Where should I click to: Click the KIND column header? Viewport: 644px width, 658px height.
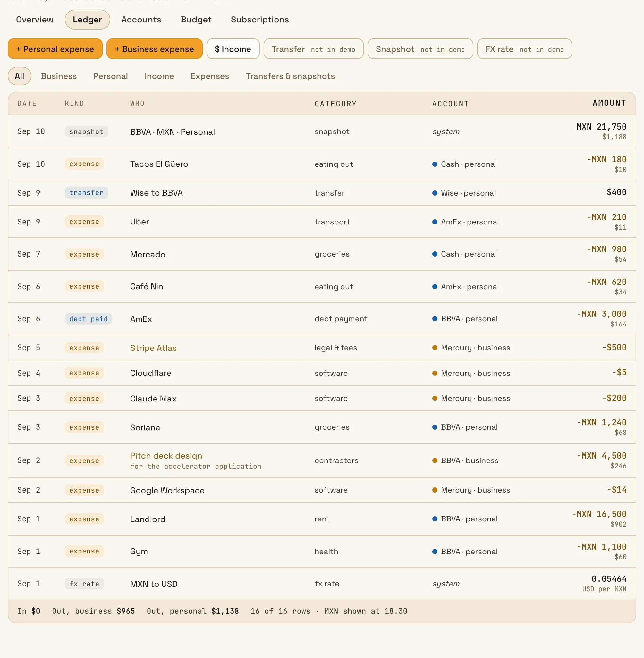pos(74,104)
